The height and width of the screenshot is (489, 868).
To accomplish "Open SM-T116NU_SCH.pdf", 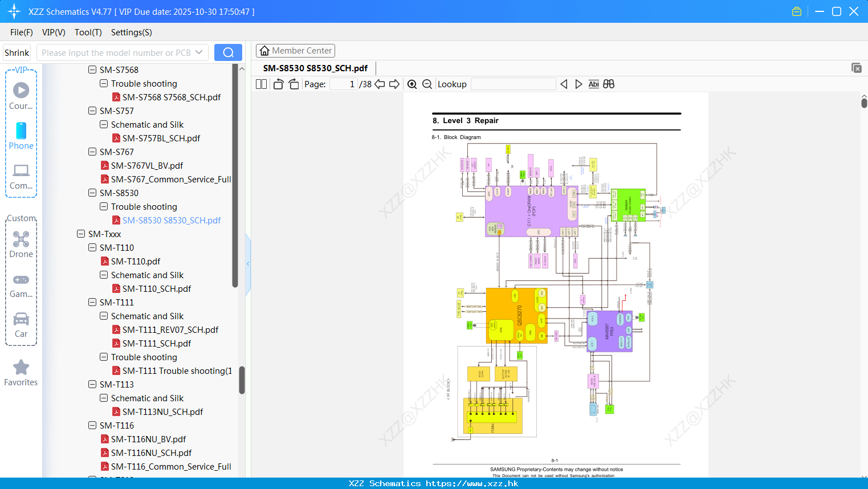I will (146, 453).
